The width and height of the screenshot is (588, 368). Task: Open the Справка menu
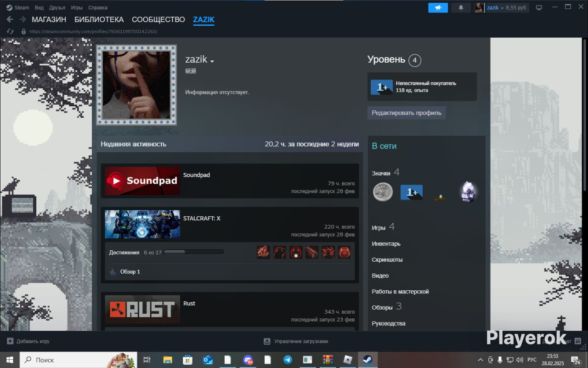[98, 7]
